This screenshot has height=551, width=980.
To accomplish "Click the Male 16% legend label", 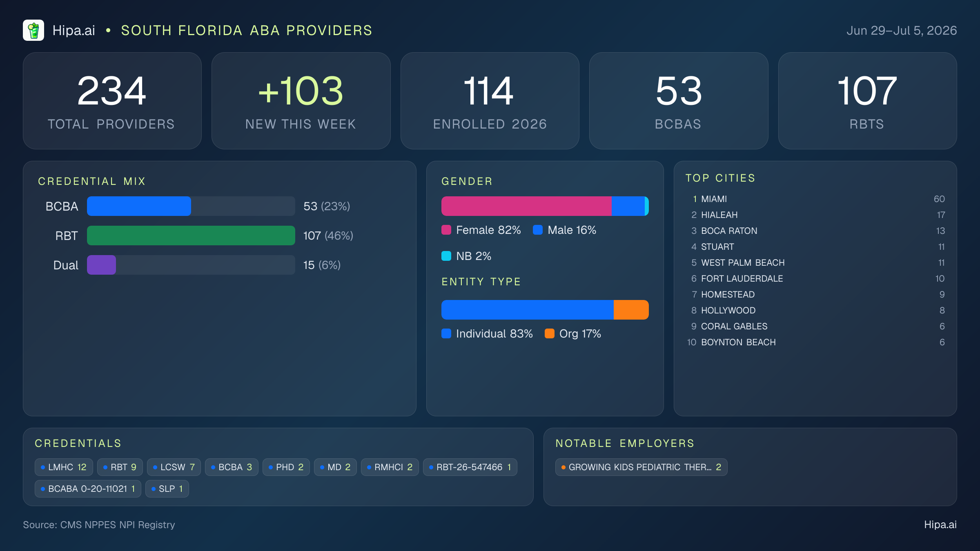I will [x=572, y=230].
